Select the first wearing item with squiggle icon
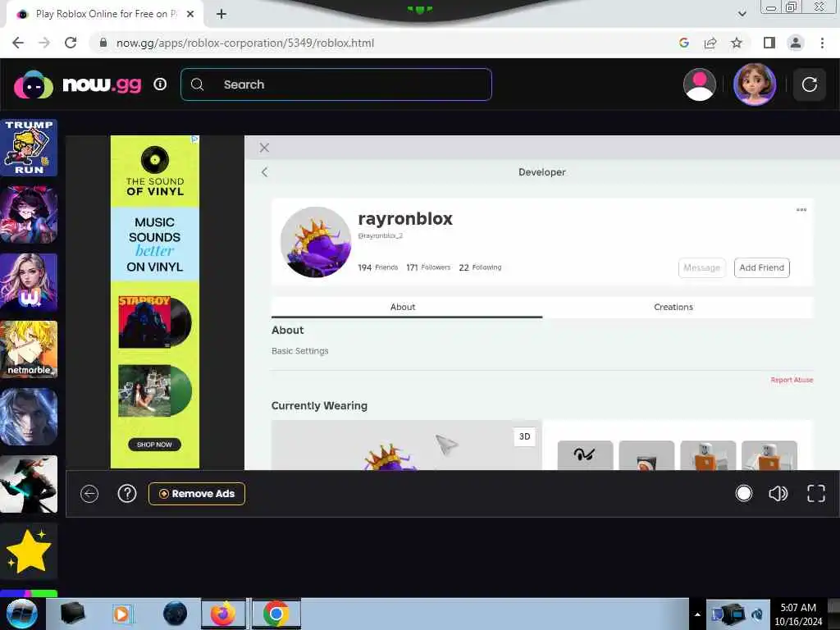The width and height of the screenshot is (840, 630). [585, 455]
